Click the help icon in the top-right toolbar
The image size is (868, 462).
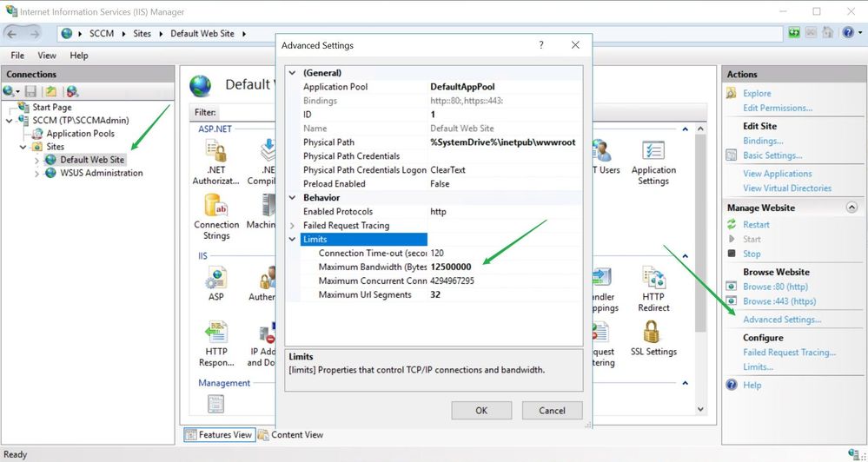point(848,33)
